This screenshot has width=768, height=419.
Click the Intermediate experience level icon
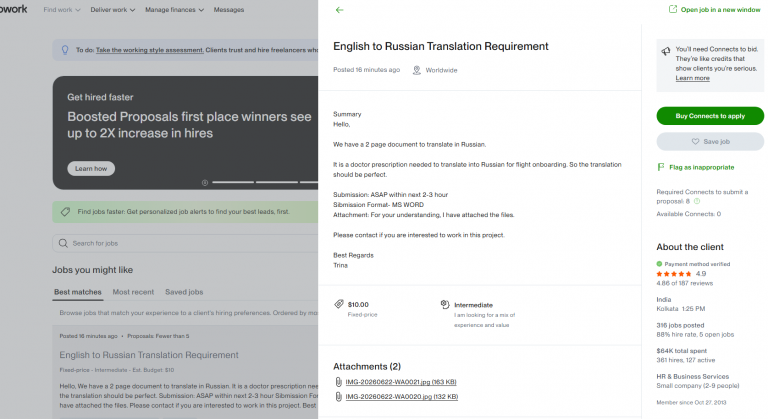[445, 304]
